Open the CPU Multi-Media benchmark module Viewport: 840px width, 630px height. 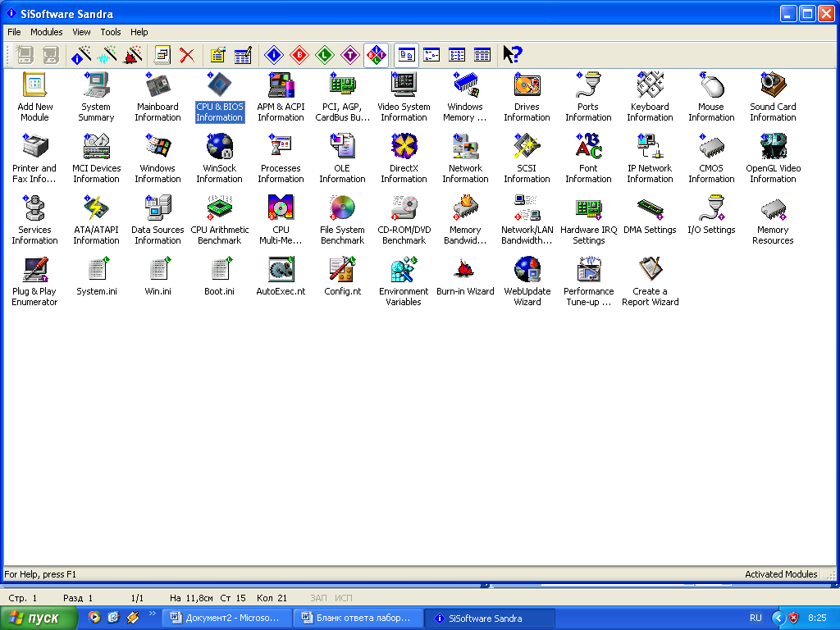pyautogui.click(x=281, y=220)
